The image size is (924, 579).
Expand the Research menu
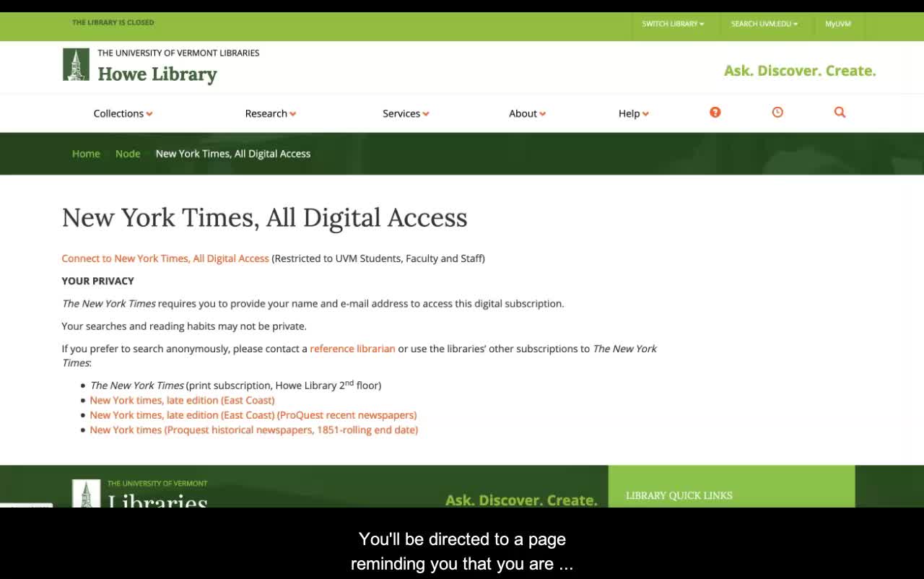point(271,113)
